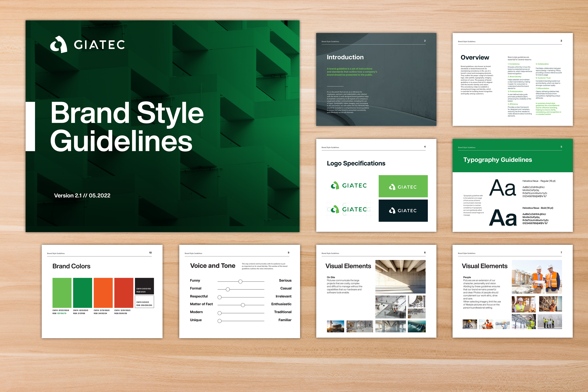Click the large 'Brand Style Guidelines' cover title
The width and height of the screenshot is (588, 392).
point(127,126)
